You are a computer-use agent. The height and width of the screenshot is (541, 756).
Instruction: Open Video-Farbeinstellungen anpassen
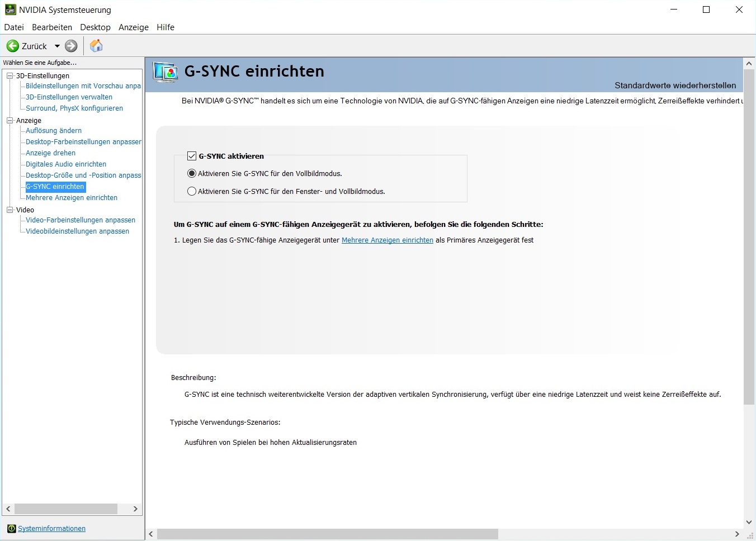pyautogui.click(x=81, y=220)
